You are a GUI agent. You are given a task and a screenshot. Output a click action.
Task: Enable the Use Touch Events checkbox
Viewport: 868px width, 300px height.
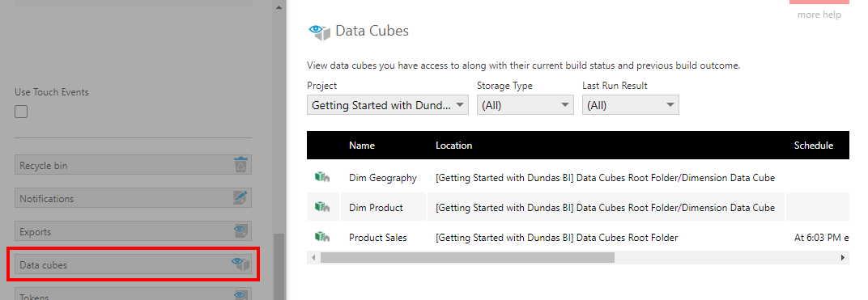pos(21,112)
